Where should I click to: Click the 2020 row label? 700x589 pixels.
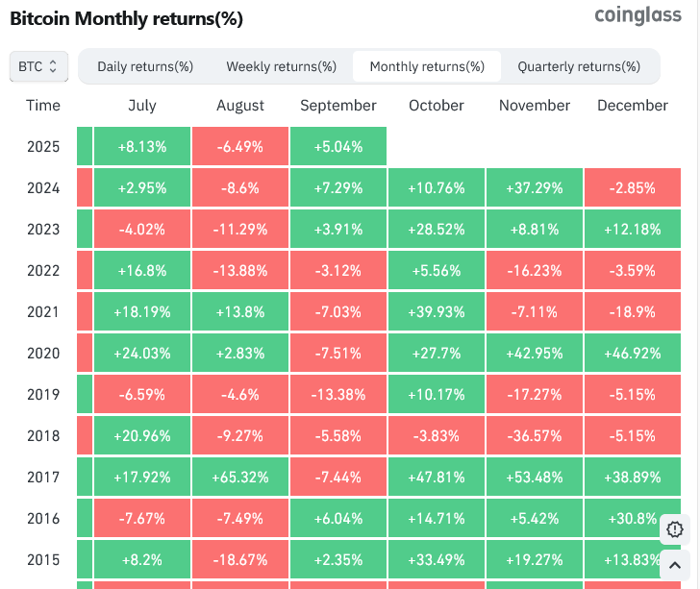(43, 353)
